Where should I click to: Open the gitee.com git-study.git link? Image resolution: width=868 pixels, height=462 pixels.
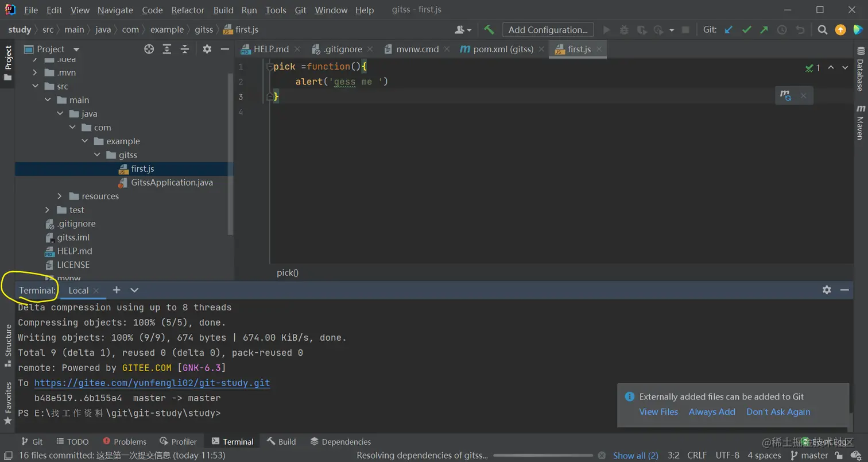point(152,383)
